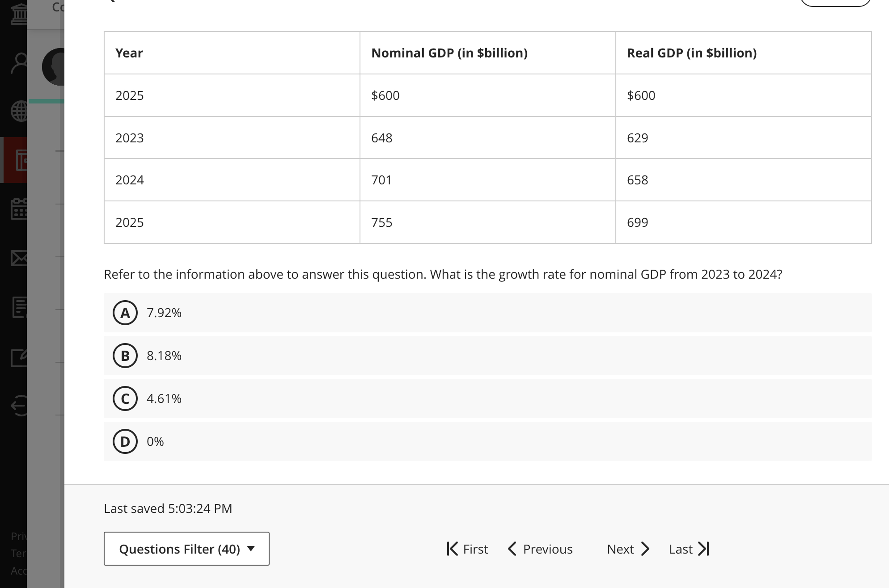Image resolution: width=889 pixels, height=588 pixels.
Task: Open the Calendar icon in sidebar
Action: tap(21, 209)
